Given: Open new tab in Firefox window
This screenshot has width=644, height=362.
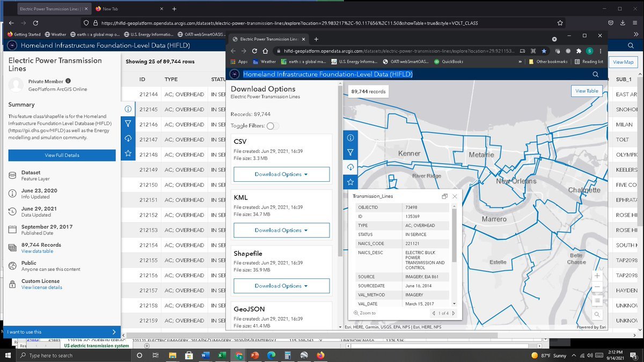Looking at the screenshot, I should (174, 9).
